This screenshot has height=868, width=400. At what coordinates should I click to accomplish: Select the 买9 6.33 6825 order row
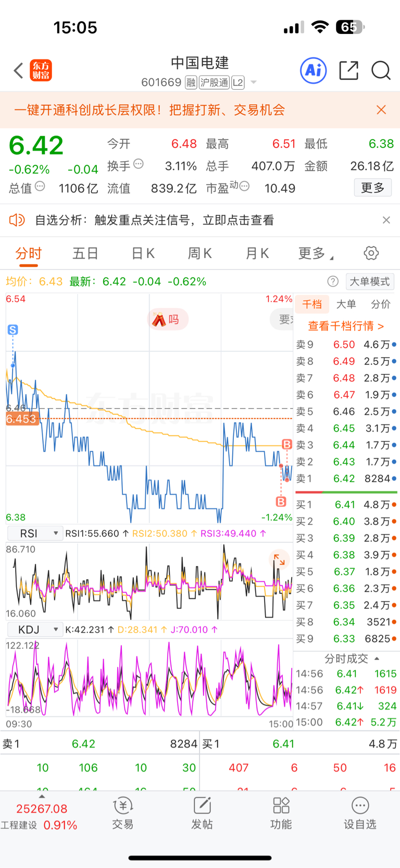346,639
